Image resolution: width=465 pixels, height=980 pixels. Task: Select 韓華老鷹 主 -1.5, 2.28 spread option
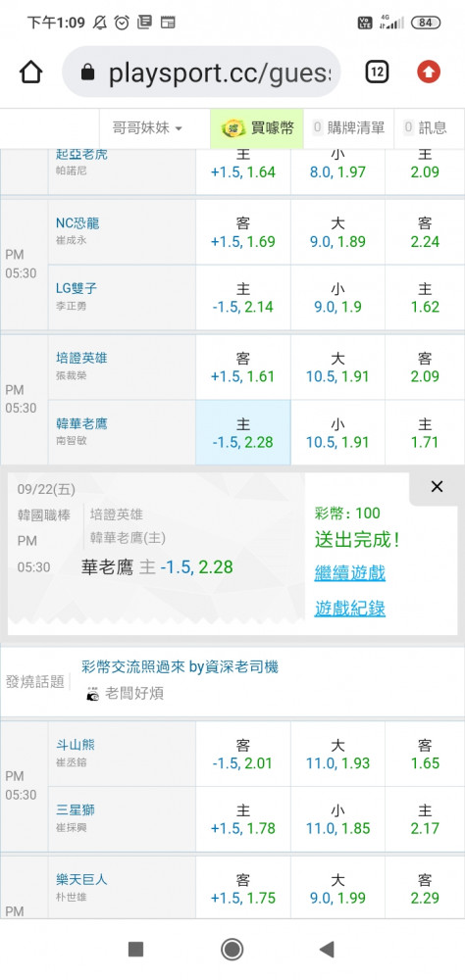(x=243, y=432)
